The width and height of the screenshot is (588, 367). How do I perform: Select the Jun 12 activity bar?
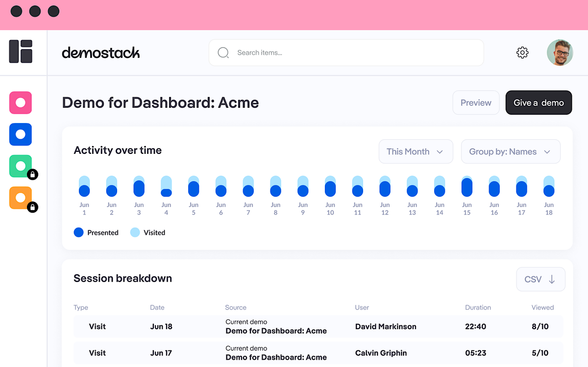click(385, 187)
